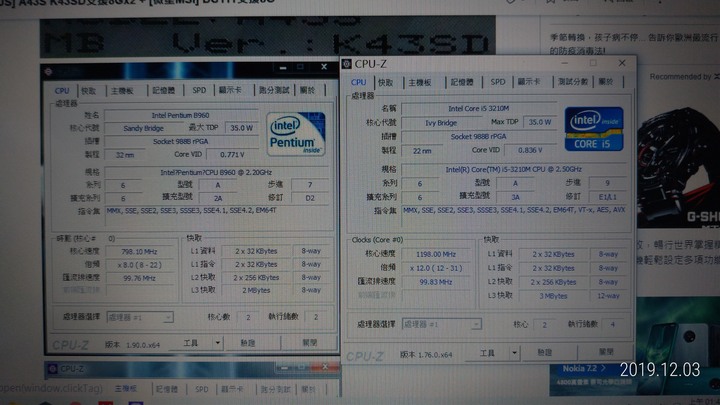Click 99.76 MHz bus speed value
The width and height of the screenshot is (720, 405).
click(x=139, y=278)
